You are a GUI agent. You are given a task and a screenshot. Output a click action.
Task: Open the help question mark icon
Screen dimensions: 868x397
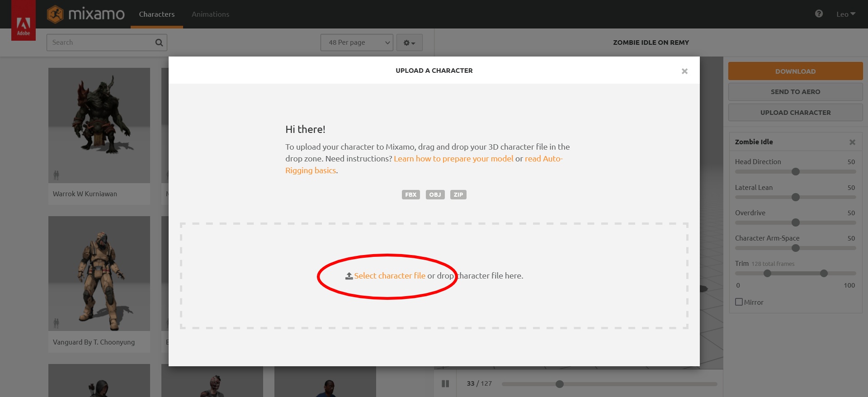click(819, 14)
